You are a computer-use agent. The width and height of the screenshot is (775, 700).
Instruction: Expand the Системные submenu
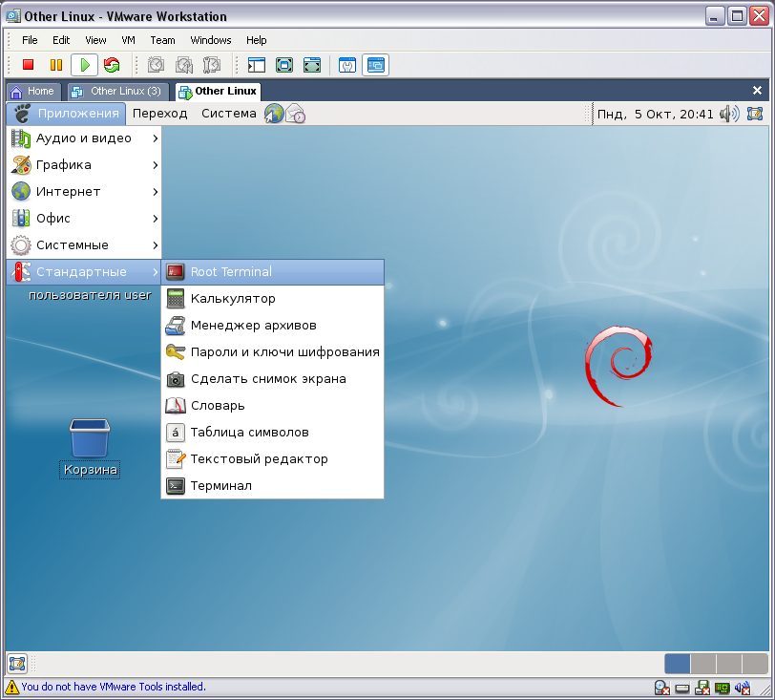(84, 245)
